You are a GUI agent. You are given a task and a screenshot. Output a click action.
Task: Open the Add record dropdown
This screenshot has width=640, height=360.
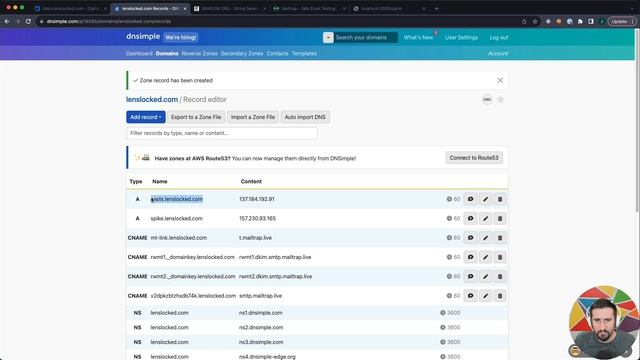pos(146,117)
